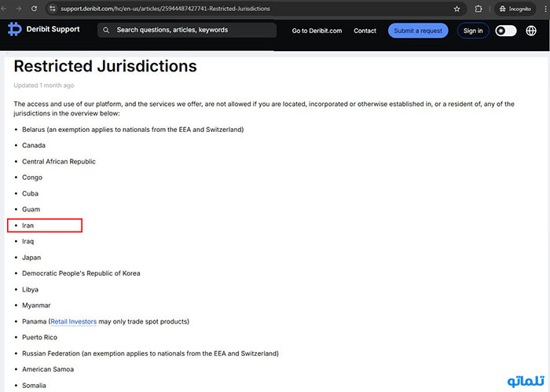
Task: Select the URL in address bar
Action: click(165, 9)
